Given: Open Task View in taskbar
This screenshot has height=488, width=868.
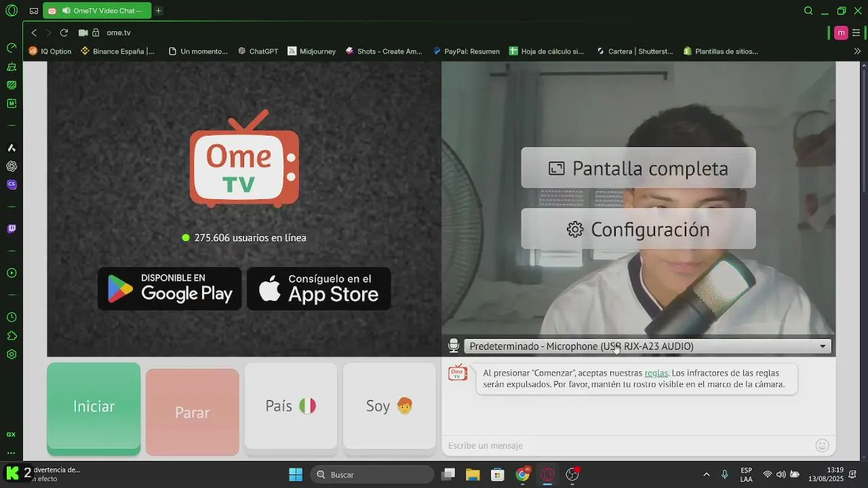Looking at the screenshot, I should point(448,474).
